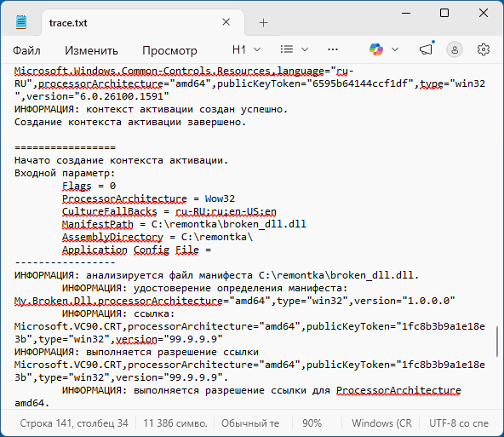Click 'анализируется файл манифеста' line
Screen dimensions: 504x437
(216, 275)
